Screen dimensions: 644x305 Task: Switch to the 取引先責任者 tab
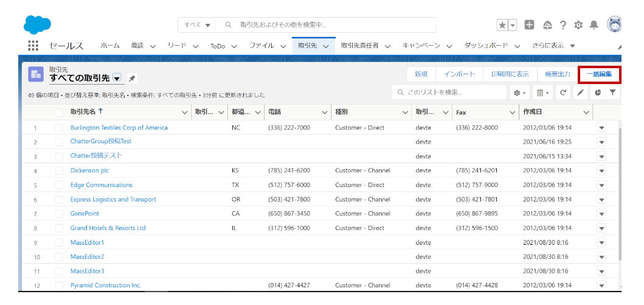(x=360, y=46)
